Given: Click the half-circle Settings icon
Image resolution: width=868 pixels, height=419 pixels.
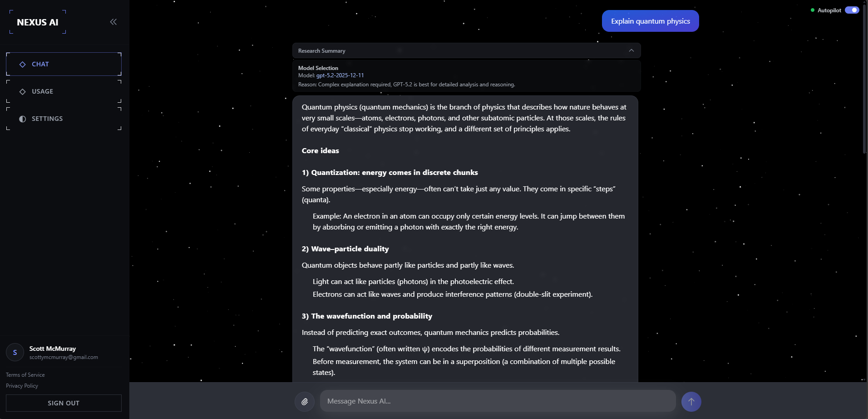Looking at the screenshot, I should 23,119.
